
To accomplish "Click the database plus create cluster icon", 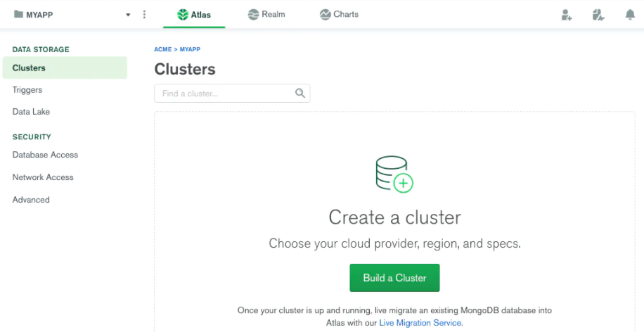I will tap(394, 174).
